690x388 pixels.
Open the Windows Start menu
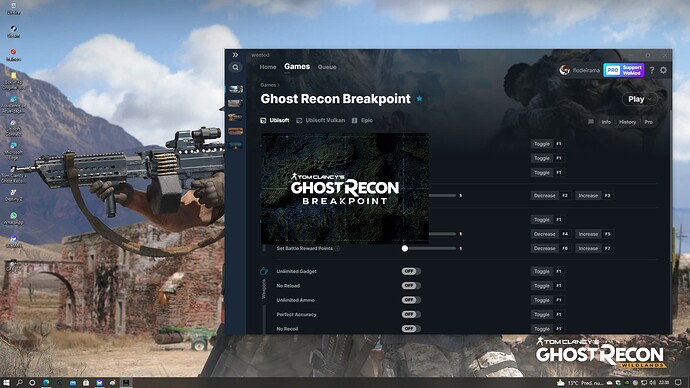coord(6,383)
